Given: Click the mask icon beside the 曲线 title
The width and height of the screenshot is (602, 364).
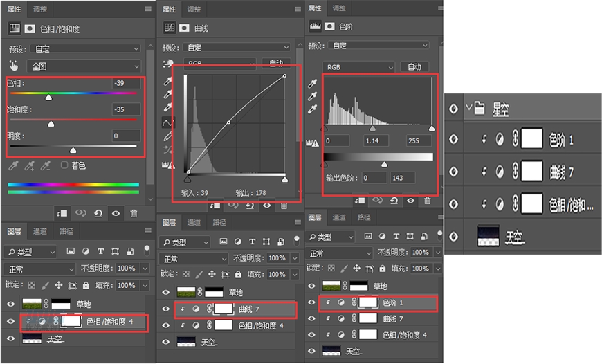Looking at the screenshot, I should point(184,28).
